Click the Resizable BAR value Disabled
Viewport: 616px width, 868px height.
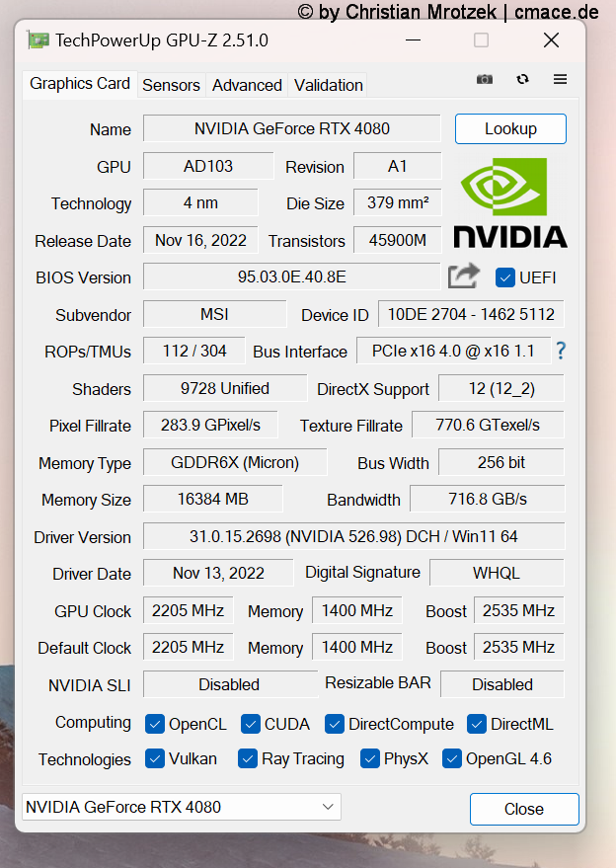tap(502, 684)
